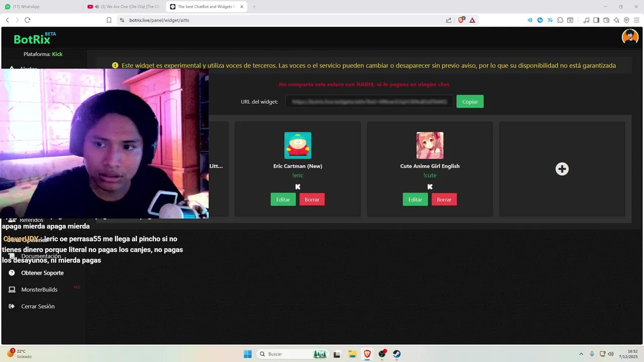Open the Windows Start menu
Image resolution: width=644 pixels, height=362 pixels.
click(x=248, y=354)
